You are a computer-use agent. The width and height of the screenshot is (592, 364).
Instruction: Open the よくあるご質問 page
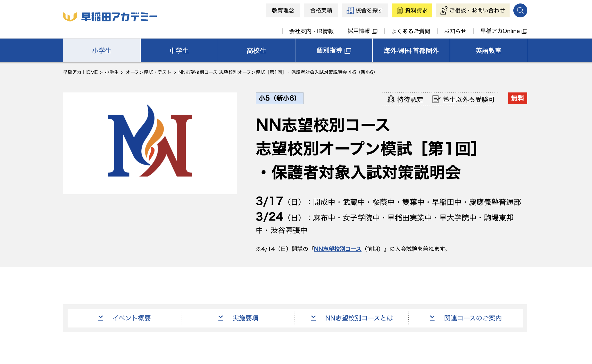[x=411, y=31]
